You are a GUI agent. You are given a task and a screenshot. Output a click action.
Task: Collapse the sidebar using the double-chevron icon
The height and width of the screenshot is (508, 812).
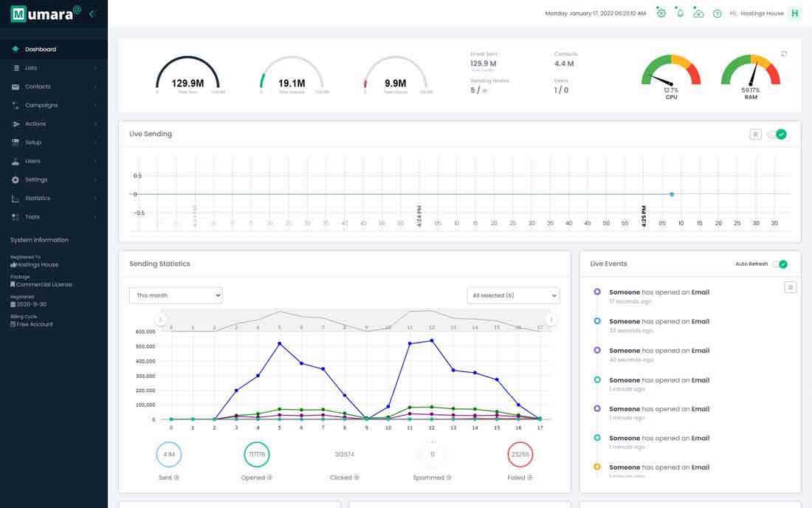point(92,13)
